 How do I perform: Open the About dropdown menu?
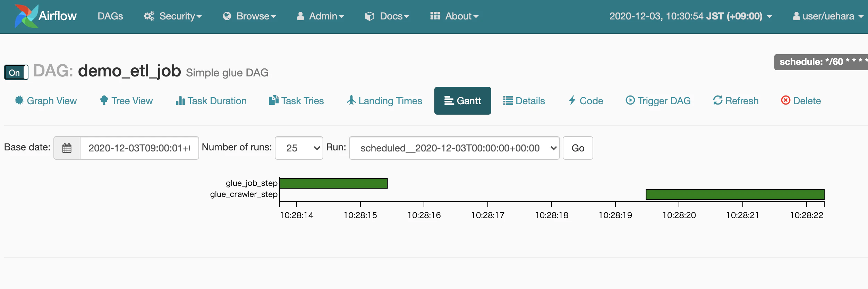pos(454,16)
